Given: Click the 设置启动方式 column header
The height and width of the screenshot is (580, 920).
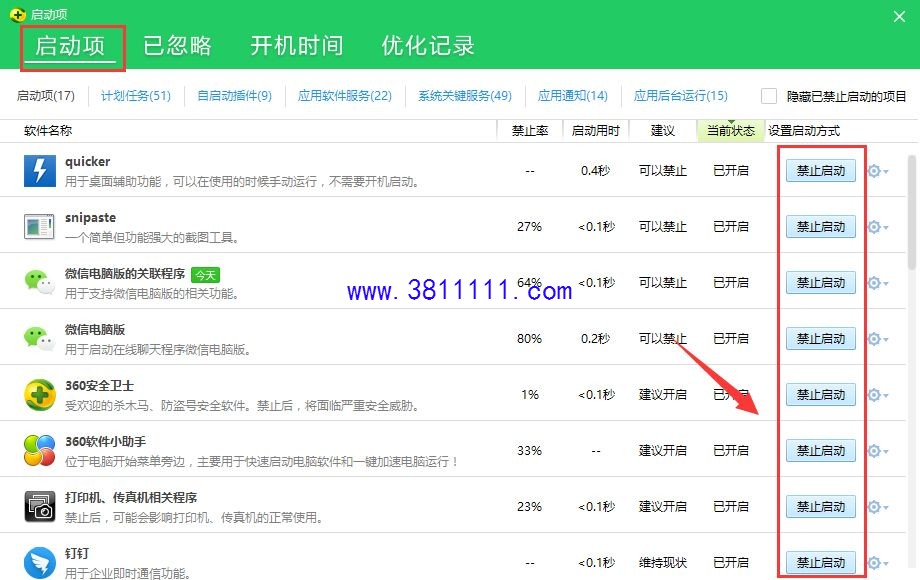Looking at the screenshot, I should pos(804,131).
